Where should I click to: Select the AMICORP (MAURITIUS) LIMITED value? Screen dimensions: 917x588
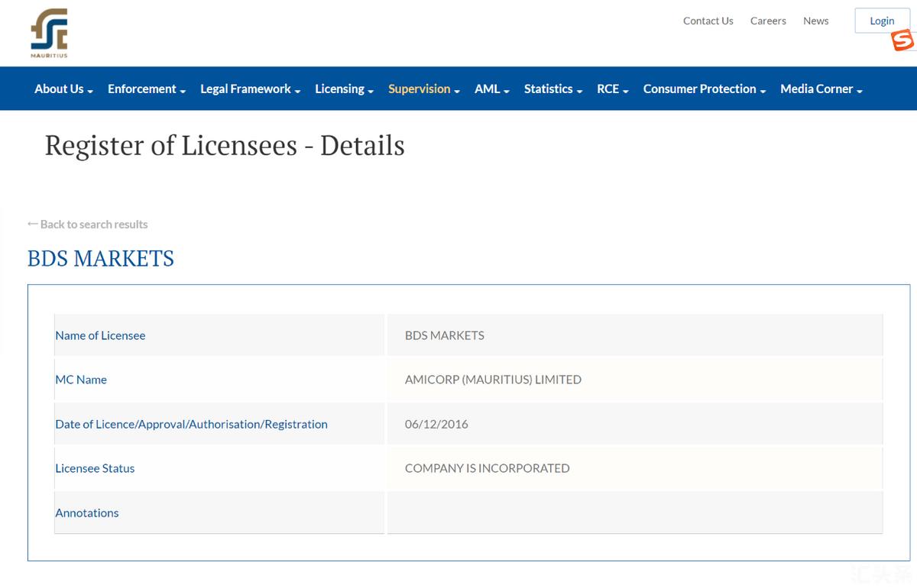pos(493,380)
